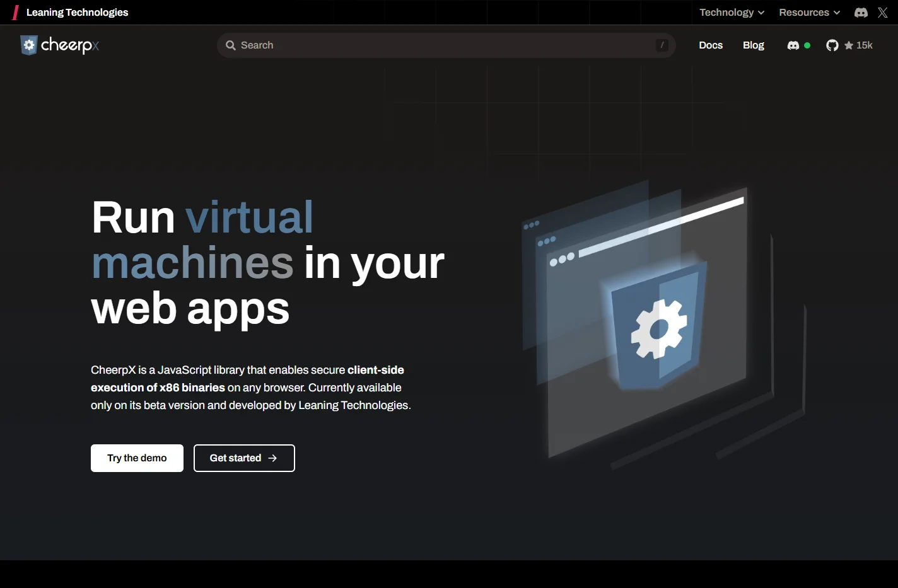Expand the Technology dropdown menu
This screenshot has width=898, height=588.
732,12
